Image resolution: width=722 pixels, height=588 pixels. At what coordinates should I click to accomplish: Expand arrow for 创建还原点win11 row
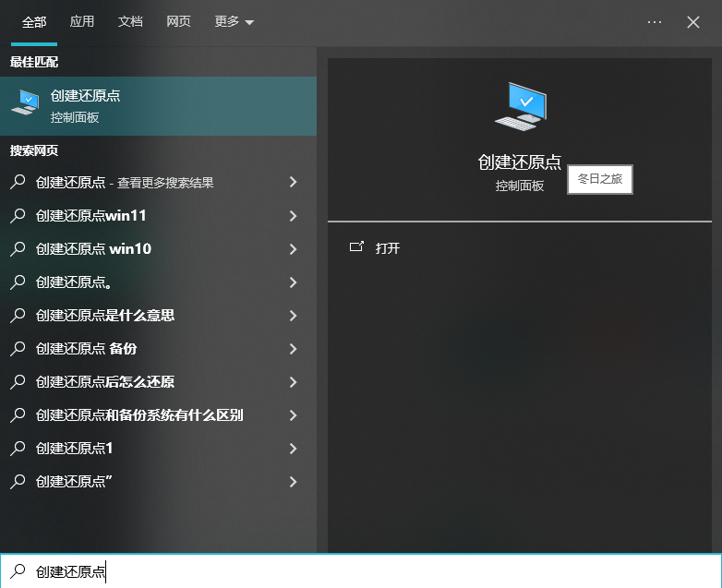tap(293, 215)
